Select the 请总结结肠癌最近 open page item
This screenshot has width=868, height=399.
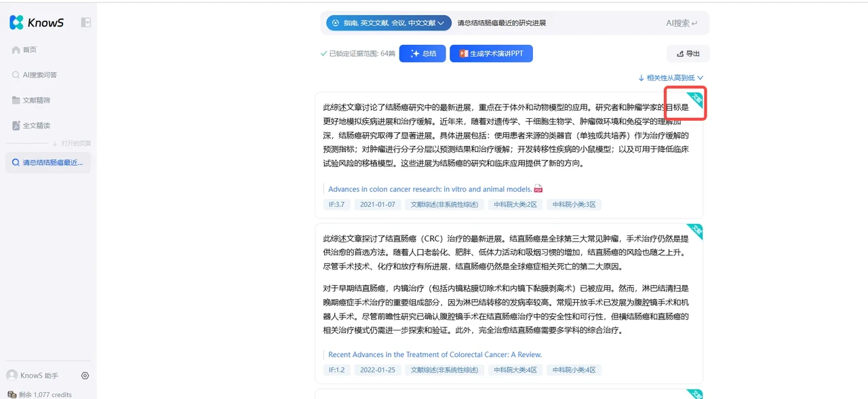click(47, 162)
